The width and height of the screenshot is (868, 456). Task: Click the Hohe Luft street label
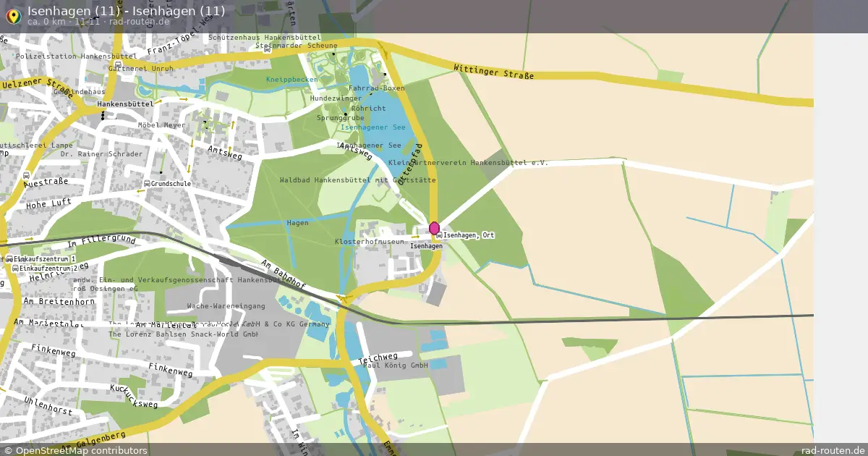coord(48,205)
